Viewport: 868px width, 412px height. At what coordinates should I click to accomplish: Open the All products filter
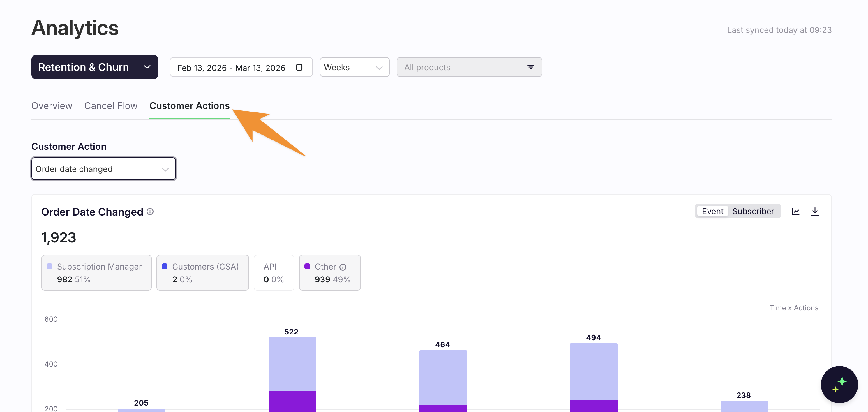(x=469, y=67)
